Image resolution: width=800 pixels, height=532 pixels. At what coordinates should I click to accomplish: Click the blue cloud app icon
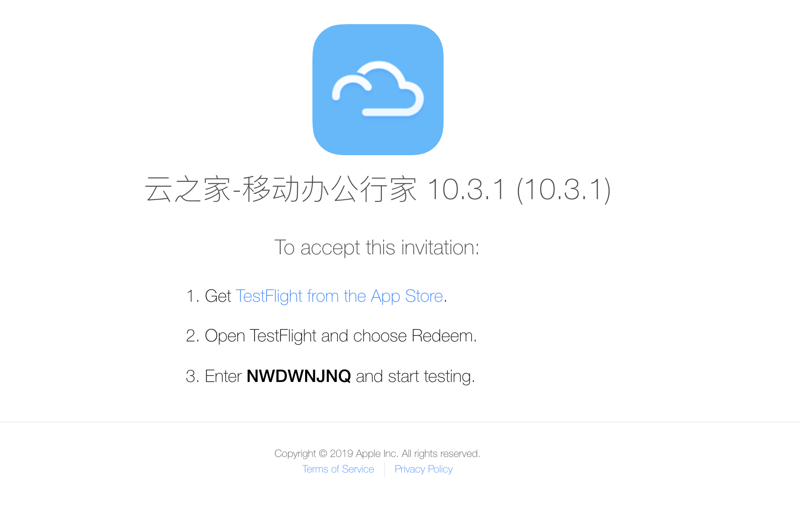378,90
